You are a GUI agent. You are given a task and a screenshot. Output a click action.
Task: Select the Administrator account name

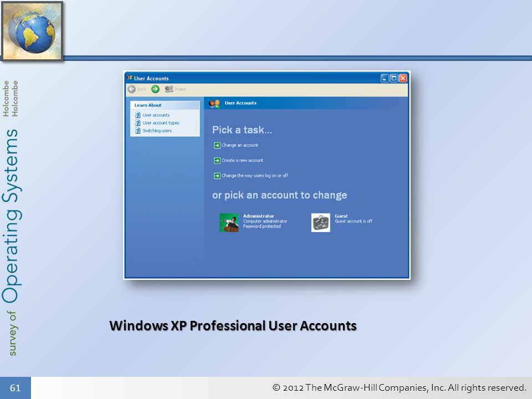[x=259, y=216]
